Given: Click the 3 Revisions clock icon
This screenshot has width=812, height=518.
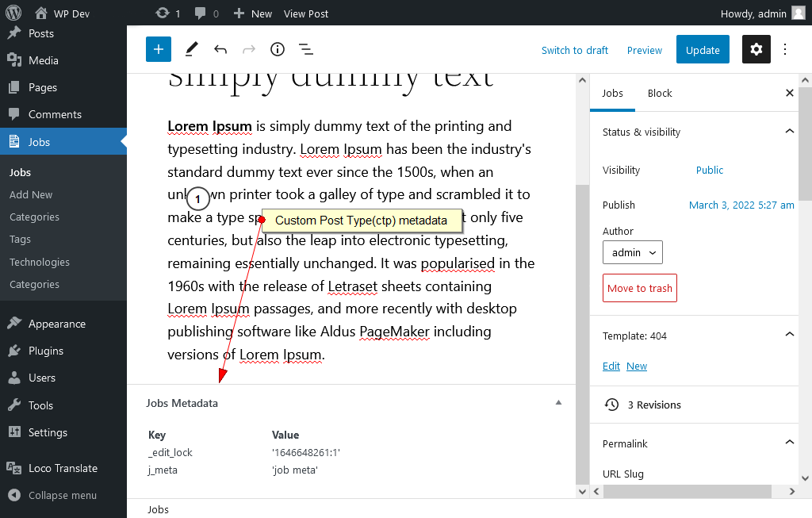Looking at the screenshot, I should coord(611,405).
